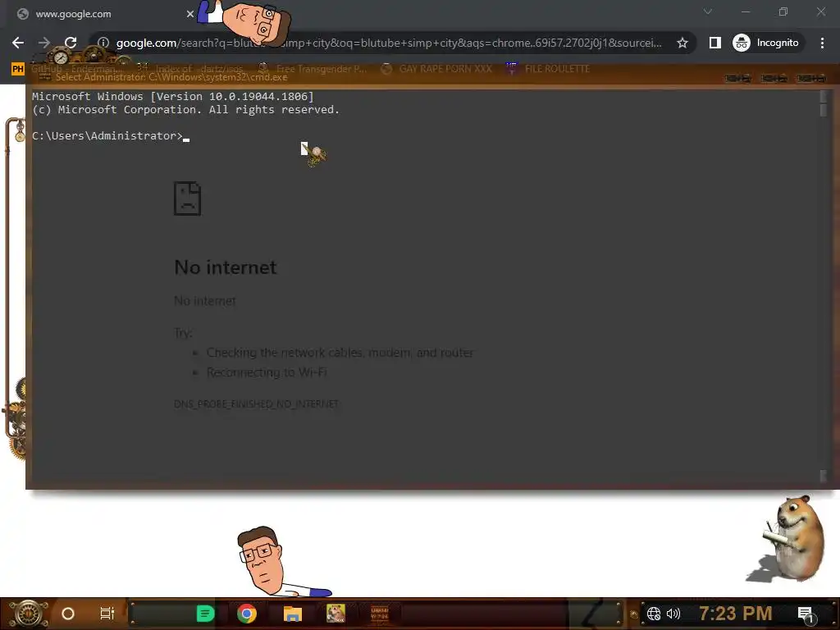Open the Index of /dartz/isos bookmark

point(190,69)
